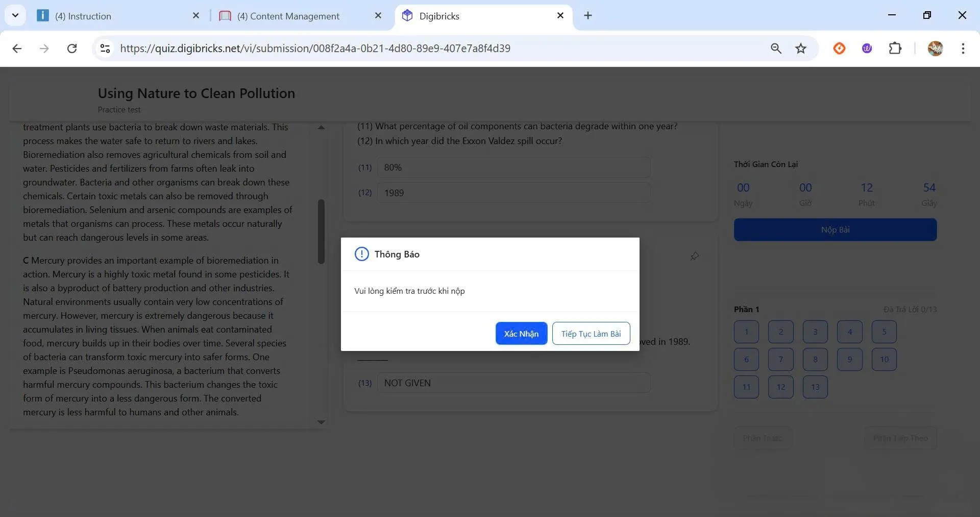980x517 pixels.
Task: Expand the tab search dropdown arrow
Action: (15, 15)
